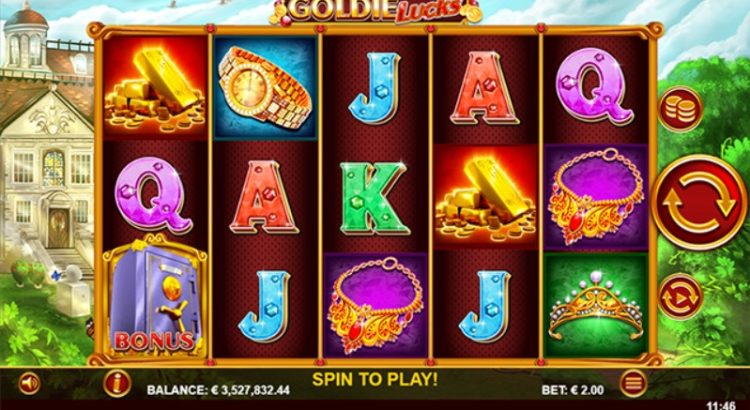Screen dimensions: 750x410
Task: Select the gold watch symbol
Action: click(265, 88)
